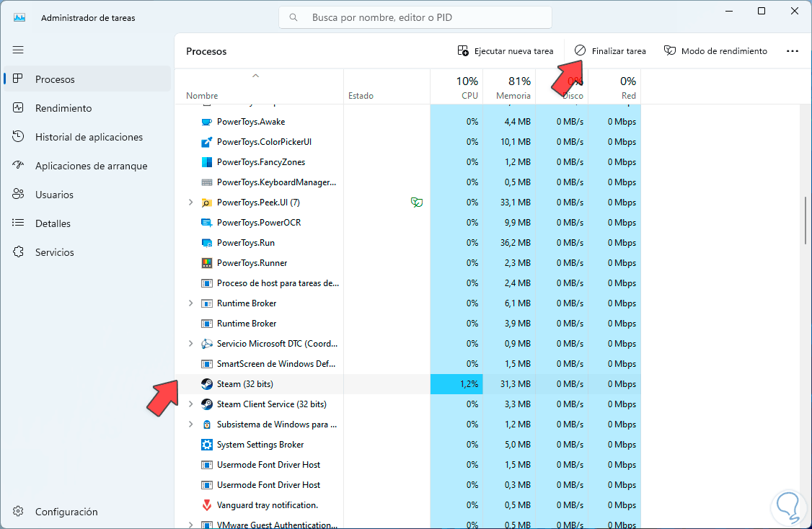Select Vanguard tray notification. row text
Screen dimensions: 812x529
coord(268,505)
